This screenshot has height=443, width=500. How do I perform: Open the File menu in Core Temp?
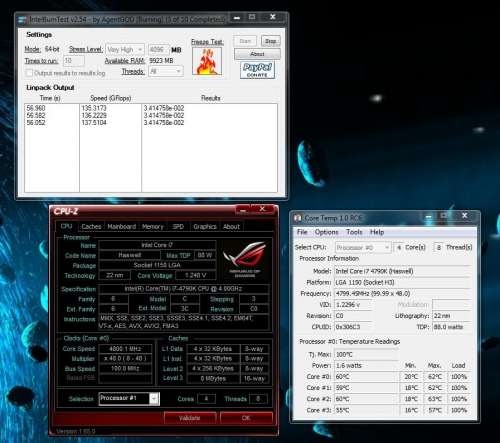click(302, 232)
